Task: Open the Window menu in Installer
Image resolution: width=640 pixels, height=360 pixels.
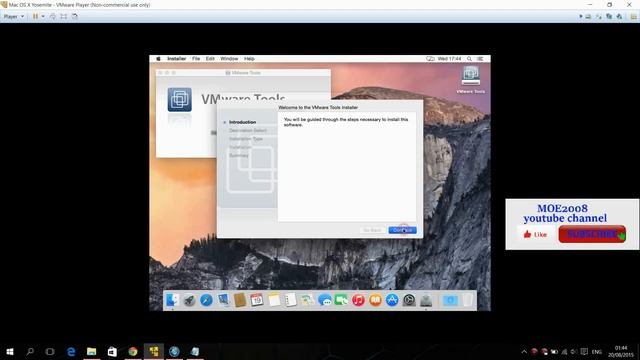Action: (229, 59)
